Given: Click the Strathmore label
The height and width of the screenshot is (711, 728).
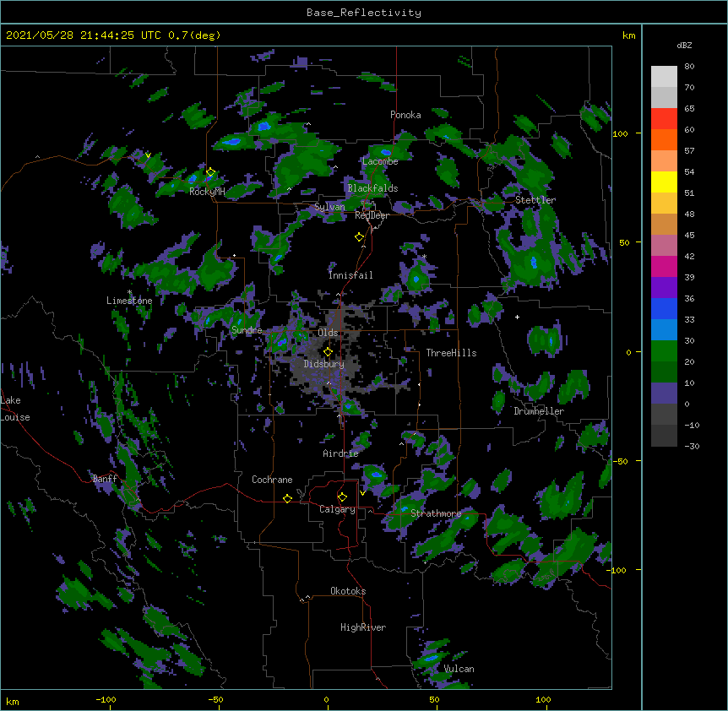Looking at the screenshot, I should pos(436,513).
